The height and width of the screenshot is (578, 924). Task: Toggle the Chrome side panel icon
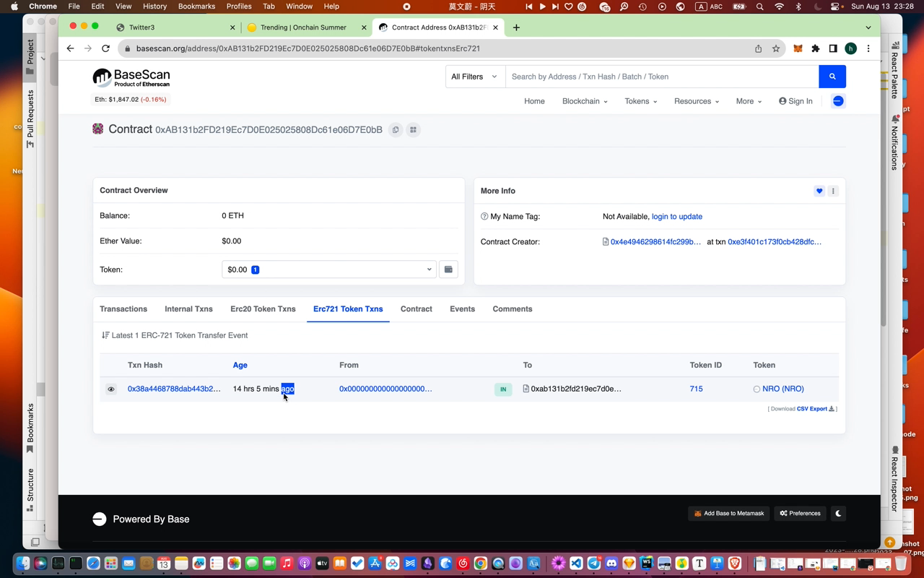833,48
